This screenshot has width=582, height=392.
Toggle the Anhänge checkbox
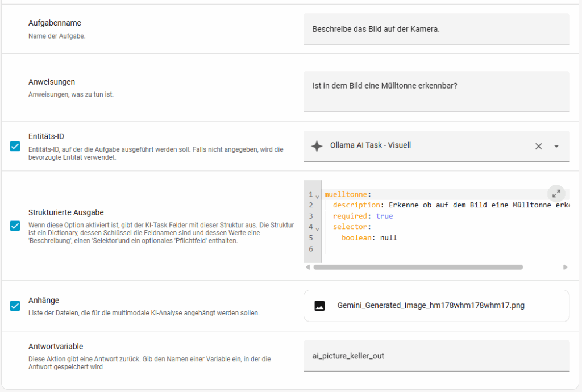point(15,306)
